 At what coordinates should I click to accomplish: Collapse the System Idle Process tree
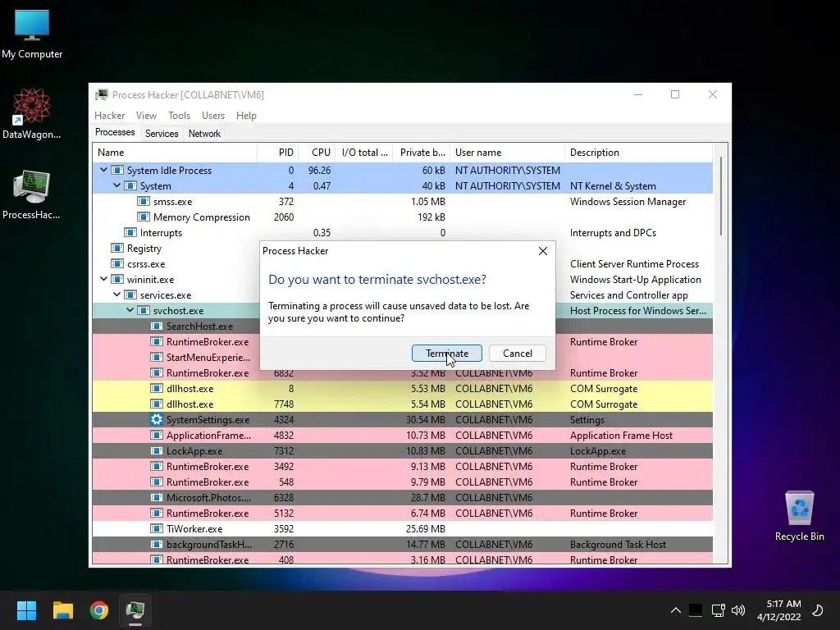tap(103, 170)
